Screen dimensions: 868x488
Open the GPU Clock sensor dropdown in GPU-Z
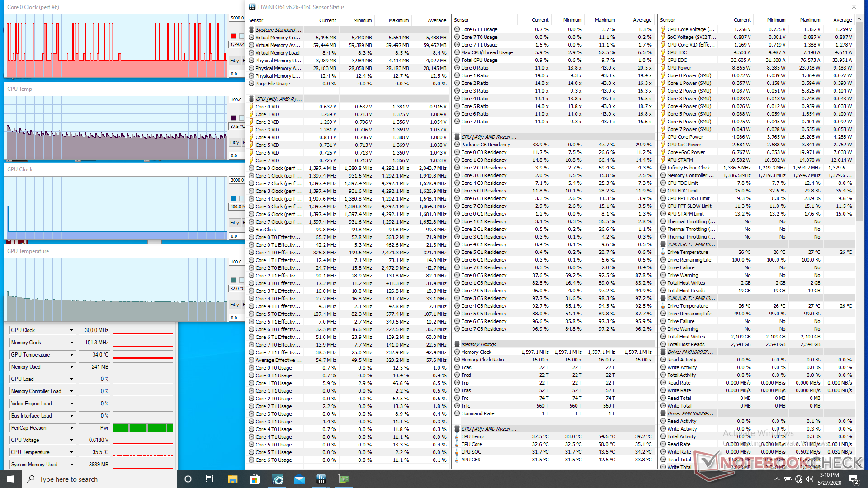point(71,330)
